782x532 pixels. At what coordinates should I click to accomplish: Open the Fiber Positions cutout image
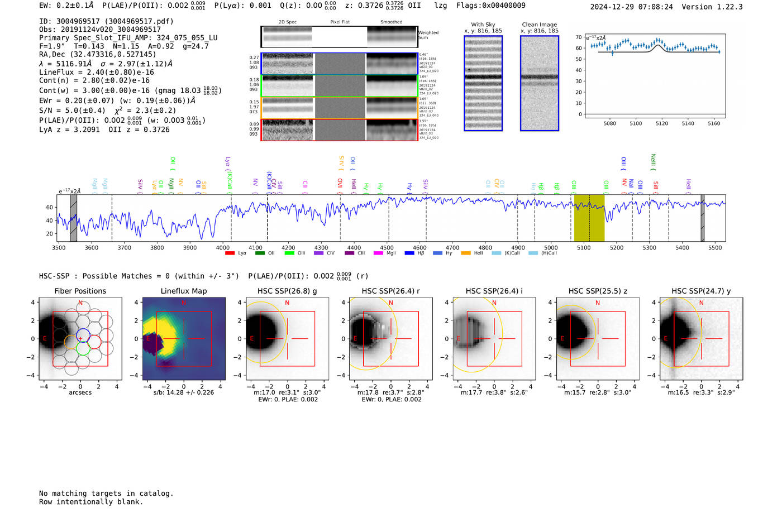click(80, 338)
